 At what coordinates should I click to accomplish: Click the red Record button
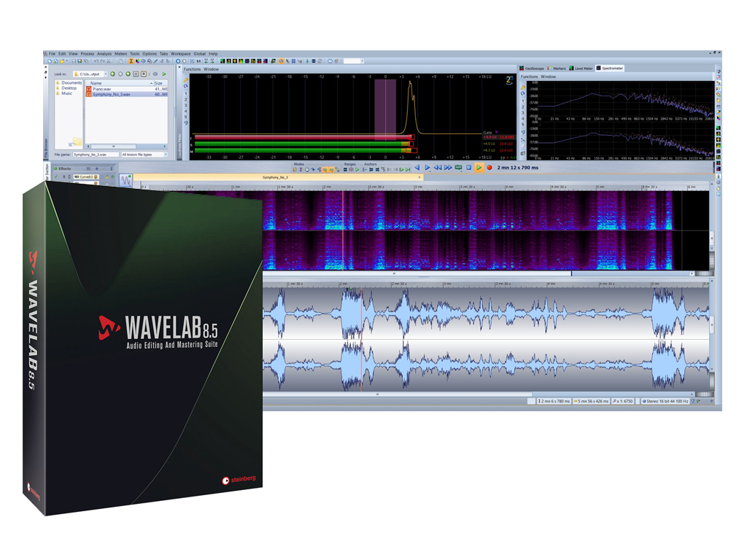tap(489, 168)
